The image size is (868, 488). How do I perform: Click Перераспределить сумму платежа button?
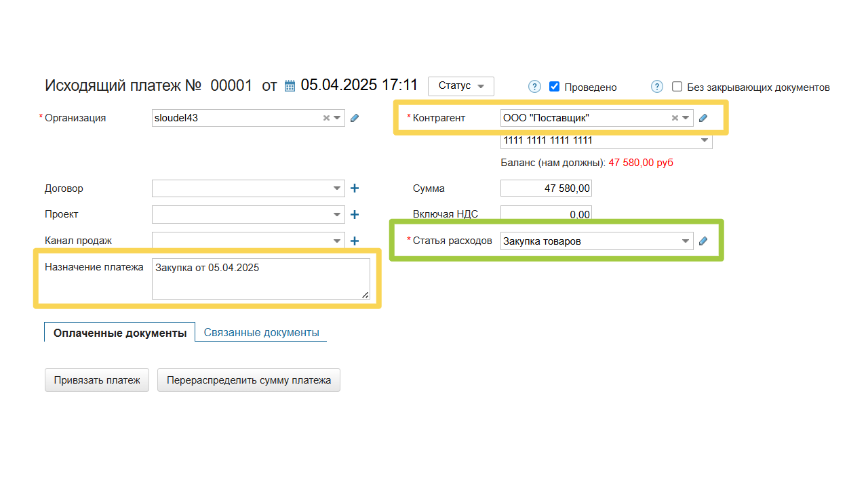(249, 380)
